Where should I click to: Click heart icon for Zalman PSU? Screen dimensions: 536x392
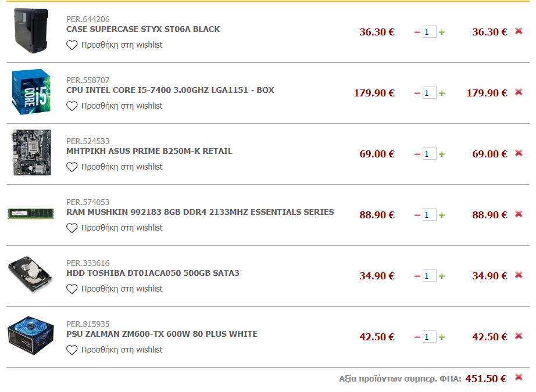(x=72, y=350)
